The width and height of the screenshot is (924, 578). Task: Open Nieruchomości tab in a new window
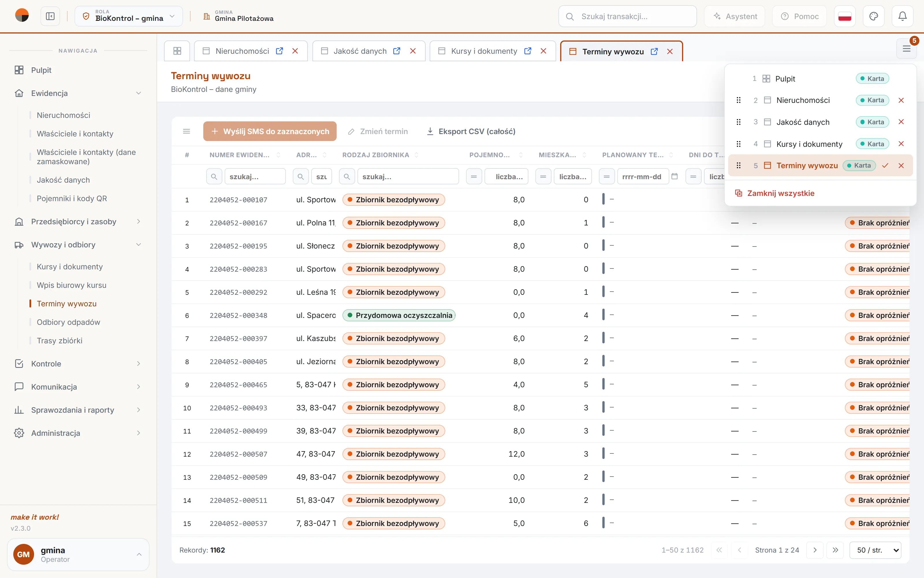(x=280, y=51)
